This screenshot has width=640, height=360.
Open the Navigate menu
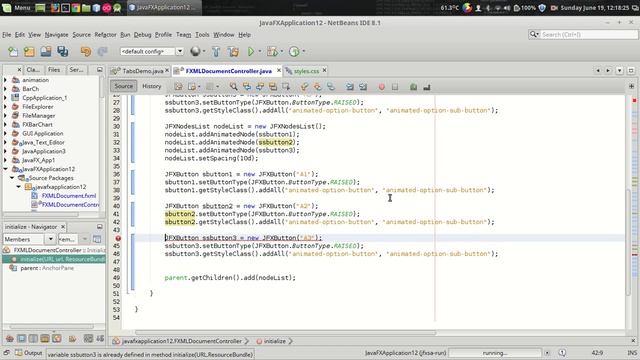tap(56, 35)
